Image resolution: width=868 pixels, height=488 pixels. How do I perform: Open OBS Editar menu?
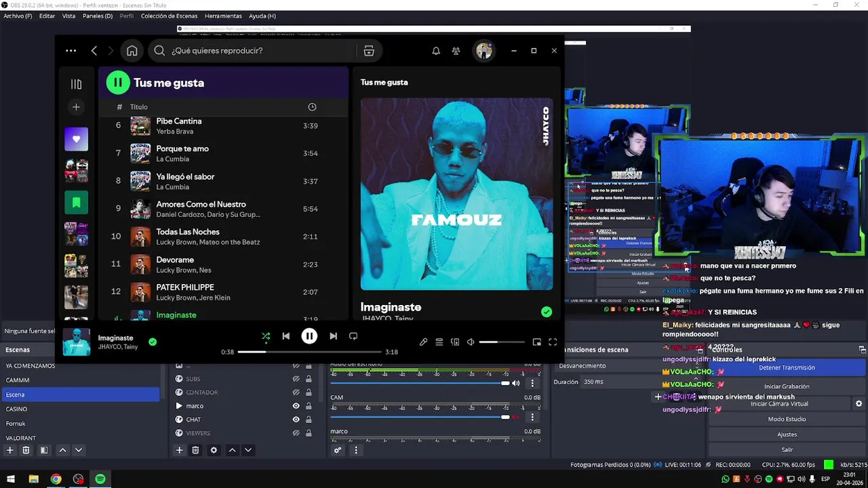pos(47,16)
